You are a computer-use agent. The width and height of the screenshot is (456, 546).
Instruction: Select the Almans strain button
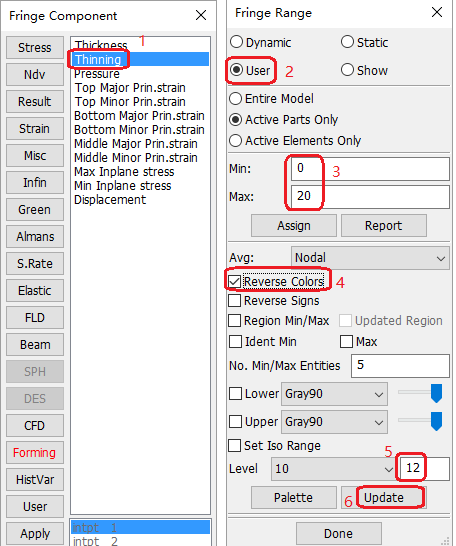35,236
